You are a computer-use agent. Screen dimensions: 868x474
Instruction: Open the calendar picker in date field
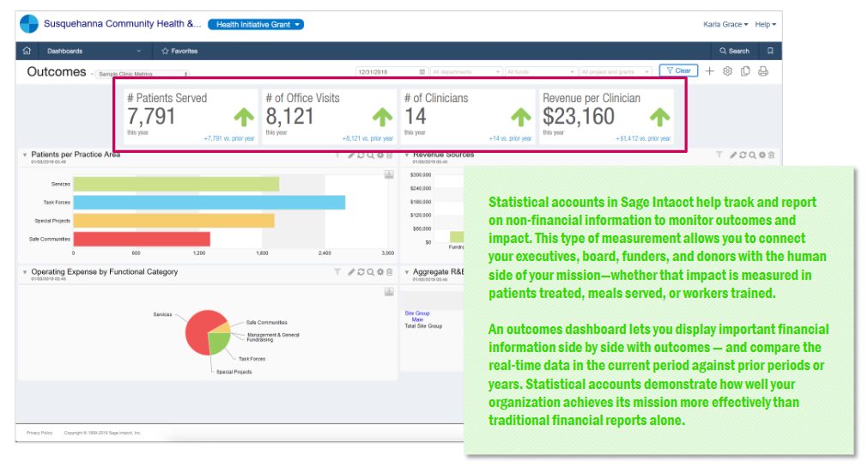(422, 72)
